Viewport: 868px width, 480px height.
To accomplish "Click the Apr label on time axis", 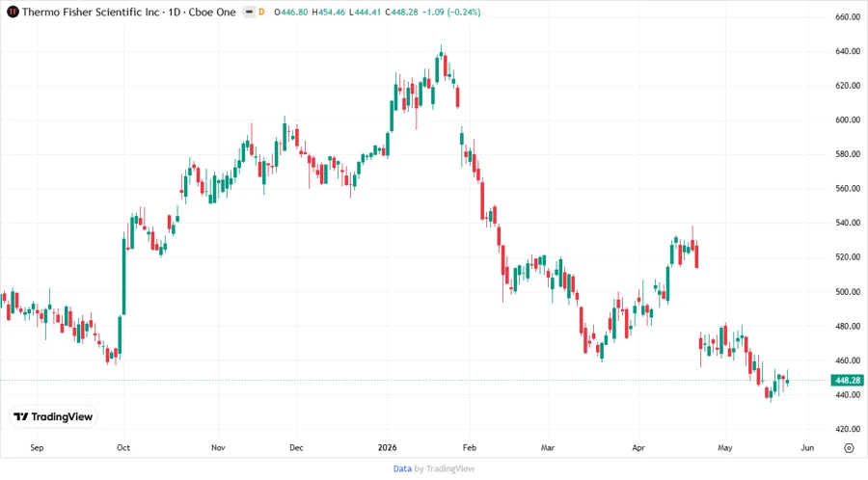I will tap(638, 447).
